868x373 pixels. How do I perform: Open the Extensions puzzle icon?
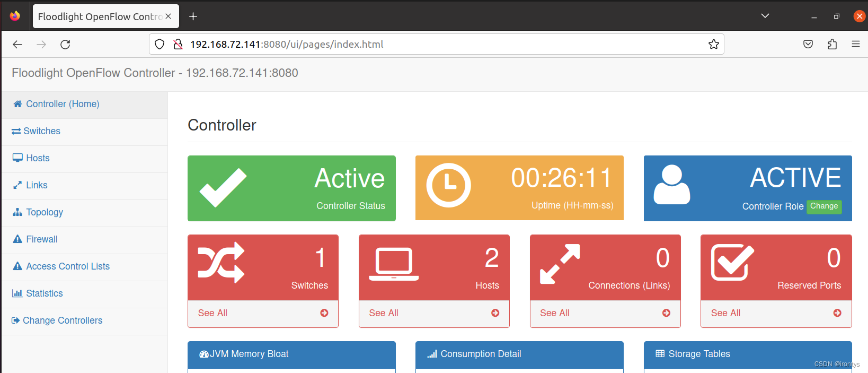(832, 45)
